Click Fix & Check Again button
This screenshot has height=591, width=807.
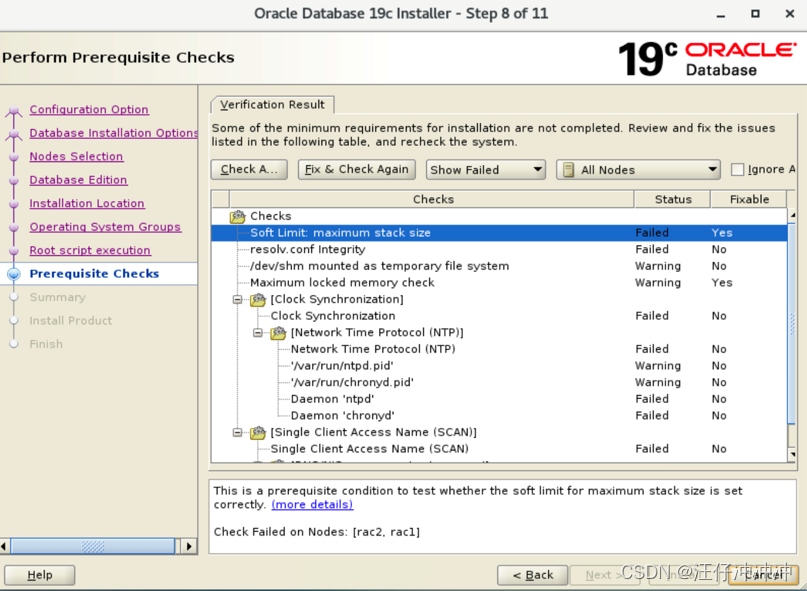[x=357, y=169]
